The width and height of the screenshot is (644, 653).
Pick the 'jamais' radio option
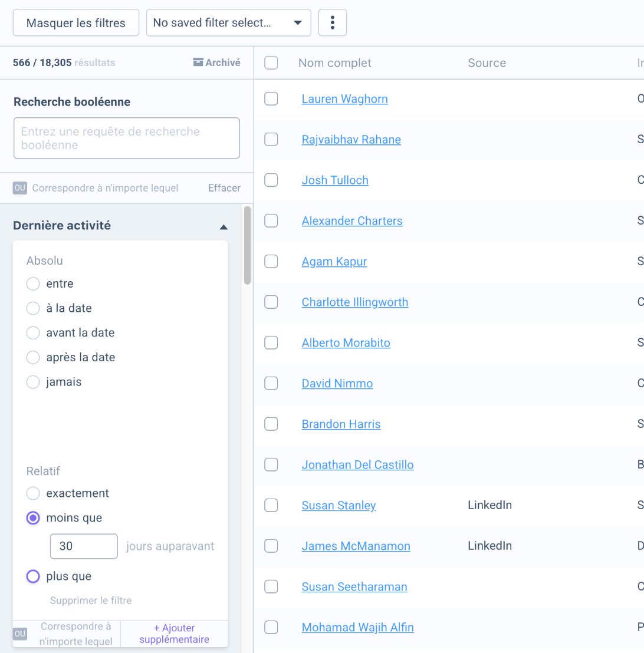pos(33,382)
